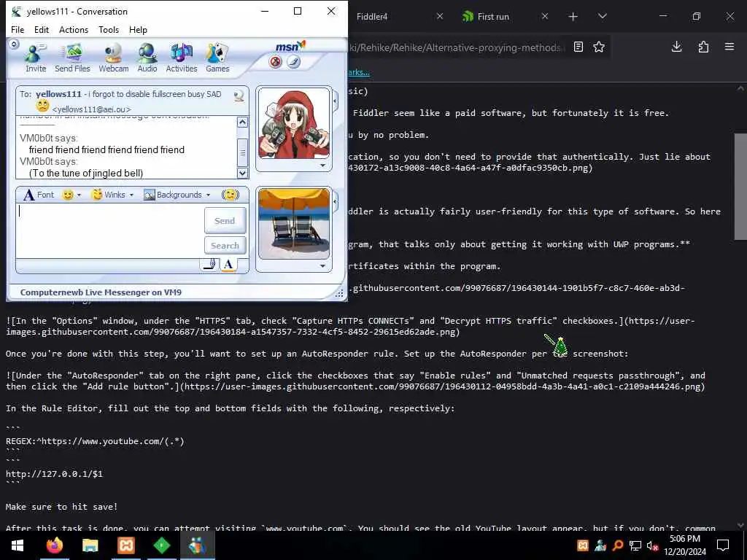Click the bookmarks link in the bookmarks toolbar

pos(359,72)
